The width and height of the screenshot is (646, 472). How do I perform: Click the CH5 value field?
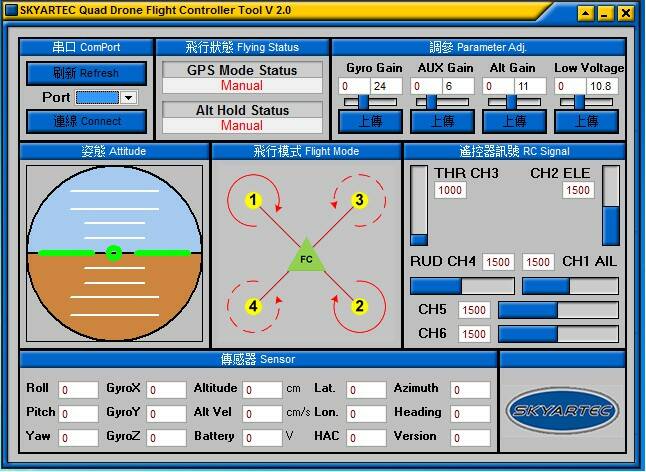(x=474, y=310)
